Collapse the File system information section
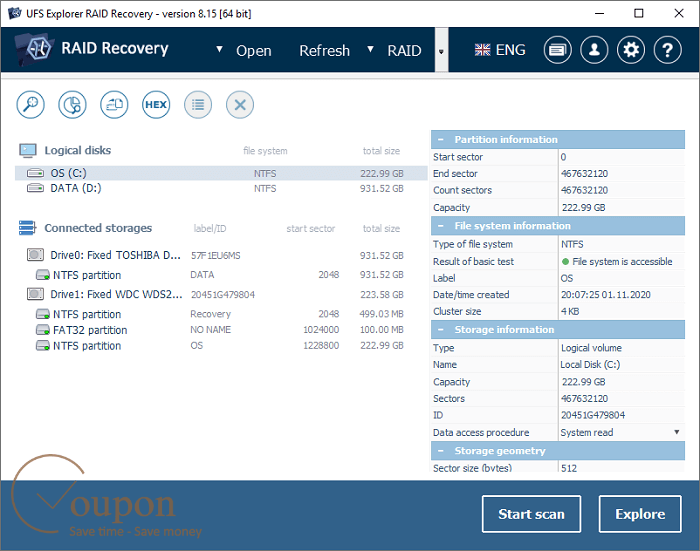 tap(441, 226)
